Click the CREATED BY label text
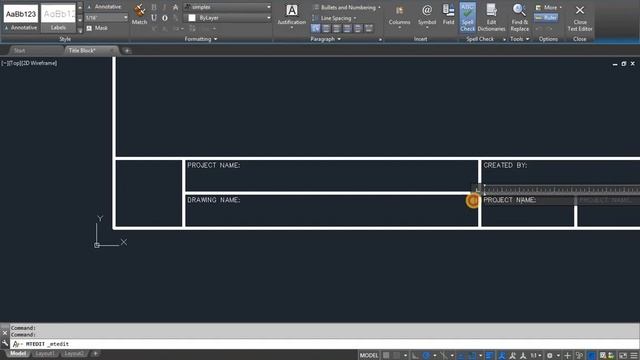640x360 pixels. pyautogui.click(x=505, y=165)
